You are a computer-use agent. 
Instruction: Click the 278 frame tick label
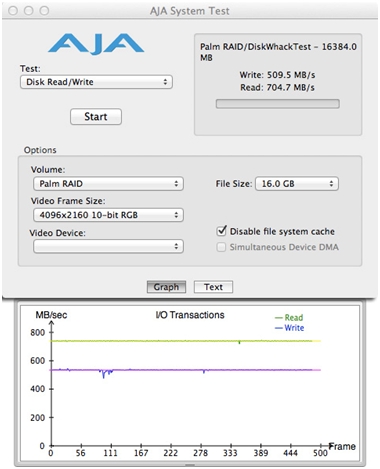(200, 453)
